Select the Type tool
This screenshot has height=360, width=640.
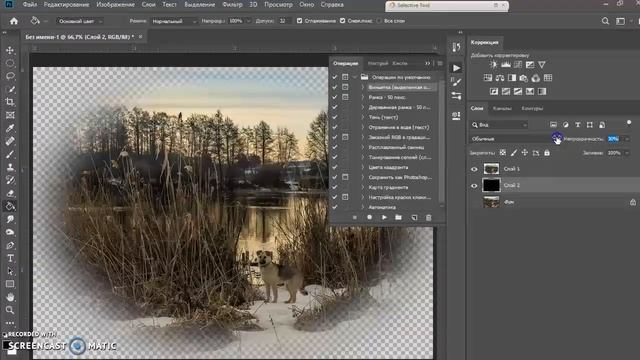pos(10,258)
